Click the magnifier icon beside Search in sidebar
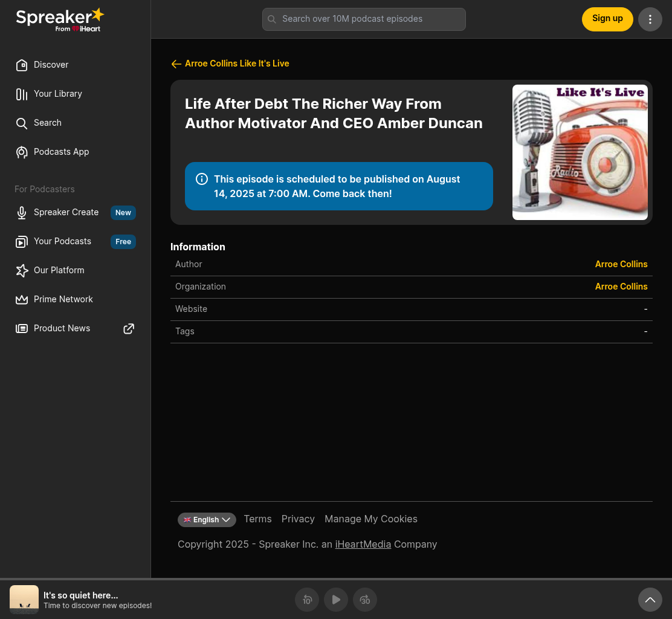Image resolution: width=672 pixels, height=619 pixels. [x=21, y=123]
